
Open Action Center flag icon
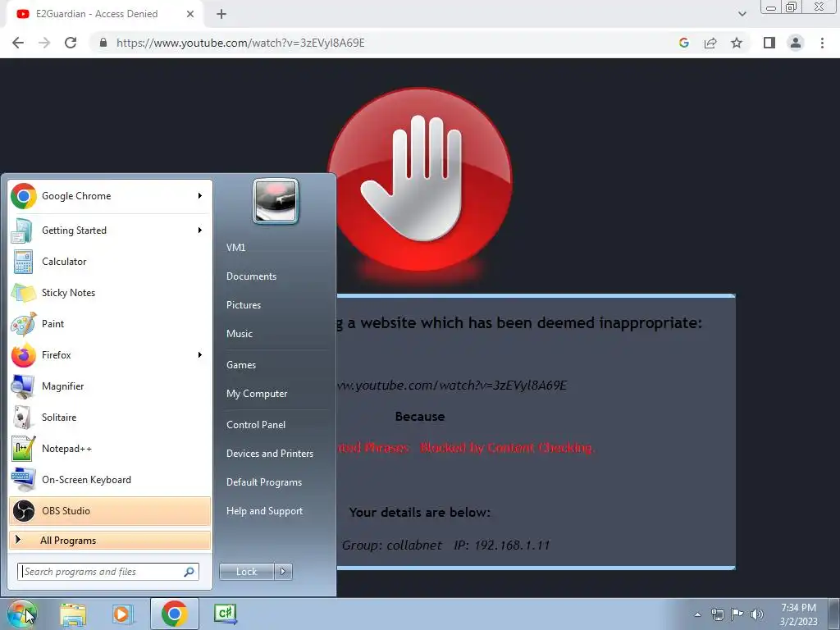point(737,614)
